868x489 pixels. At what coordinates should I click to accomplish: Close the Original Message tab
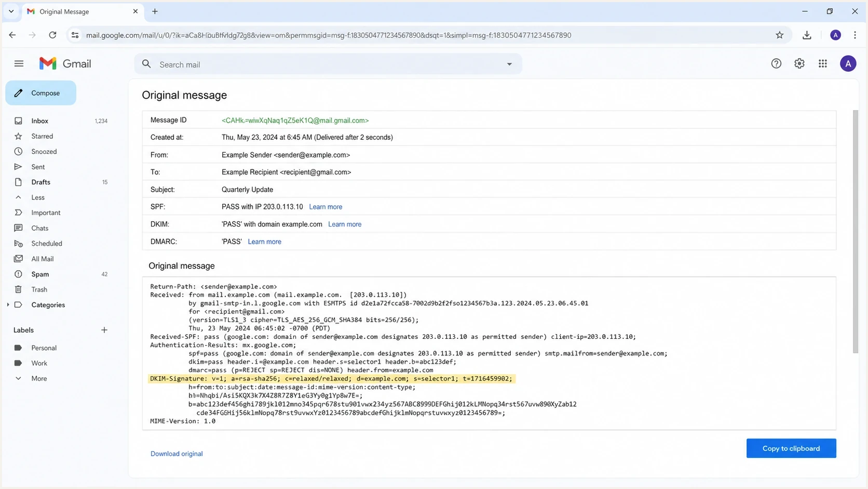(x=135, y=11)
